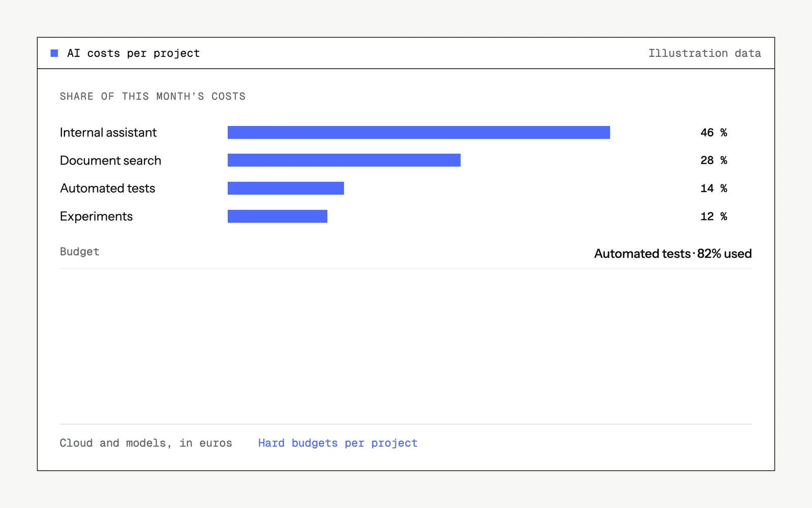This screenshot has height=508, width=812.
Task: Click the Automated tests row's blue cost bar
Action: pyautogui.click(x=286, y=188)
